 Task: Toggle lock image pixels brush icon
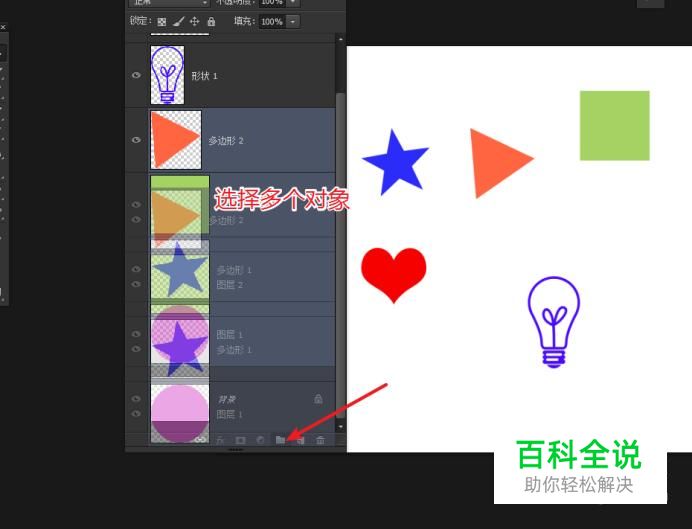tap(178, 22)
